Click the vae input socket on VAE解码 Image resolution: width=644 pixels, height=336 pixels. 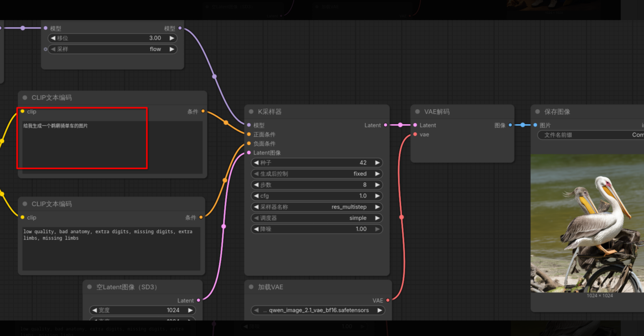(x=415, y=134)
